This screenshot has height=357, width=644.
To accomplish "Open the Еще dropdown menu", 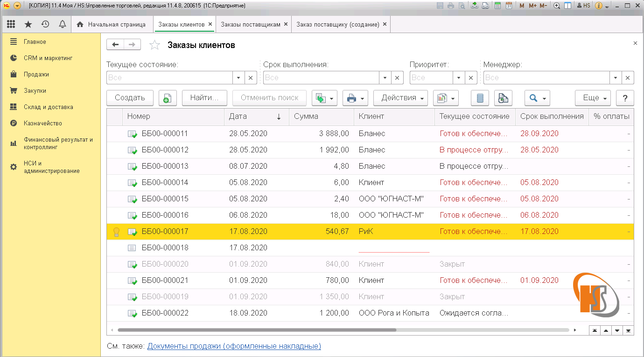I will pyautogui.click(x=593, y=98).
